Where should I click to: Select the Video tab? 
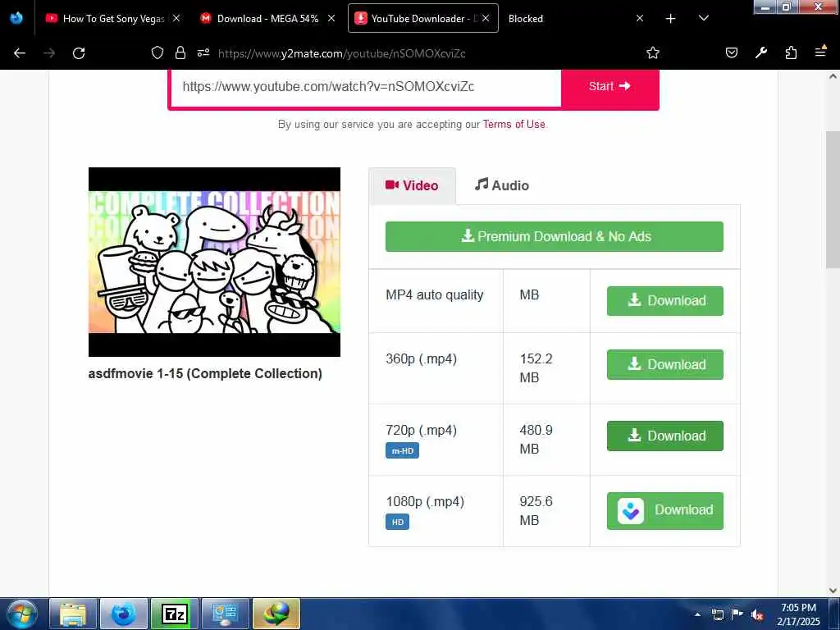(x=412, y=186)
